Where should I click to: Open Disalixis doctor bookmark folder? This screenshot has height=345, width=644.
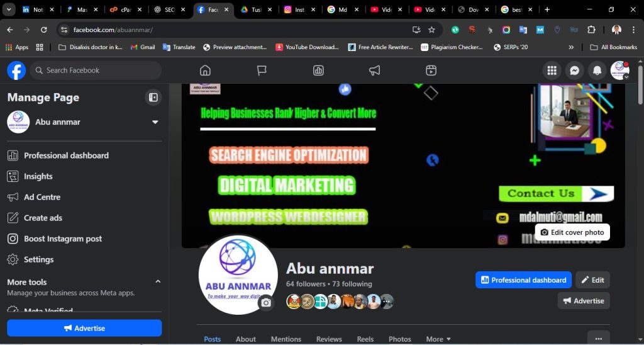coord(91,47)
